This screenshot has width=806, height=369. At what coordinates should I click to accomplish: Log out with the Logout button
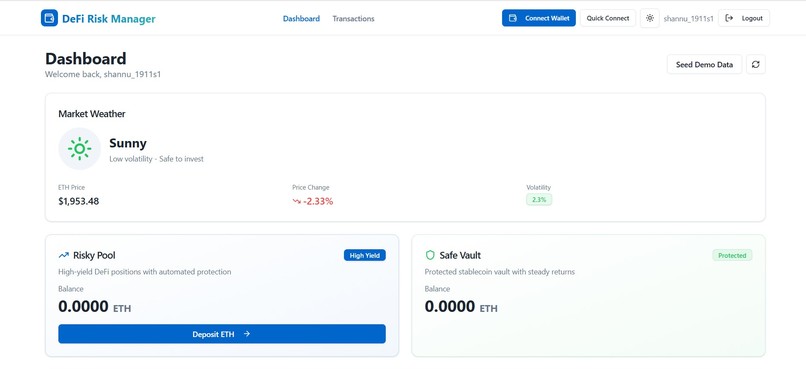[x=744, y=18]
